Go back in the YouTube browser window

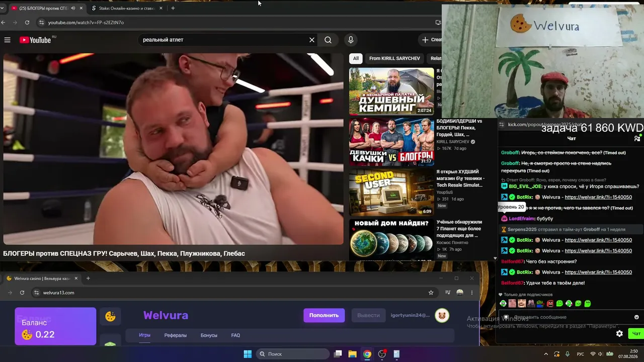[3, 22]
